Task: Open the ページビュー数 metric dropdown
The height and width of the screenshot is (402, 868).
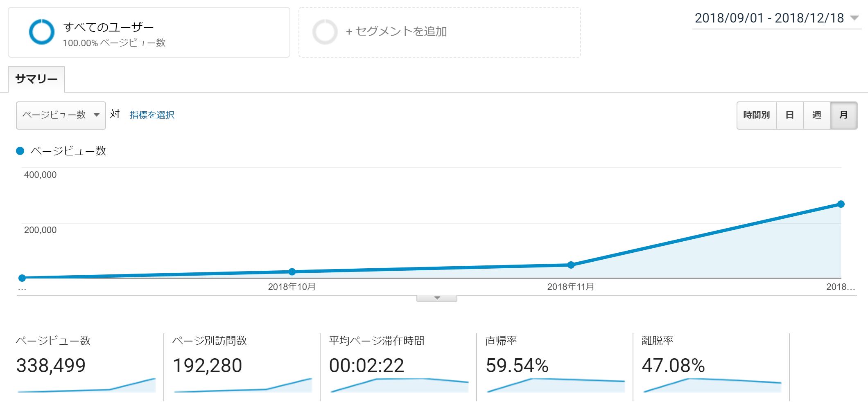Action: coord(61,115)
